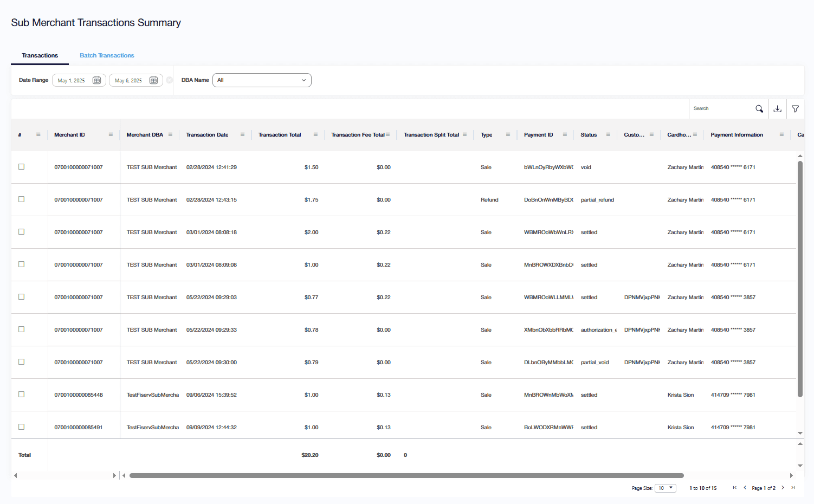
Task: Select row with 02/28/2024 12:43:15 transaction
Action: pyautogui.click(x=22, y=199)
